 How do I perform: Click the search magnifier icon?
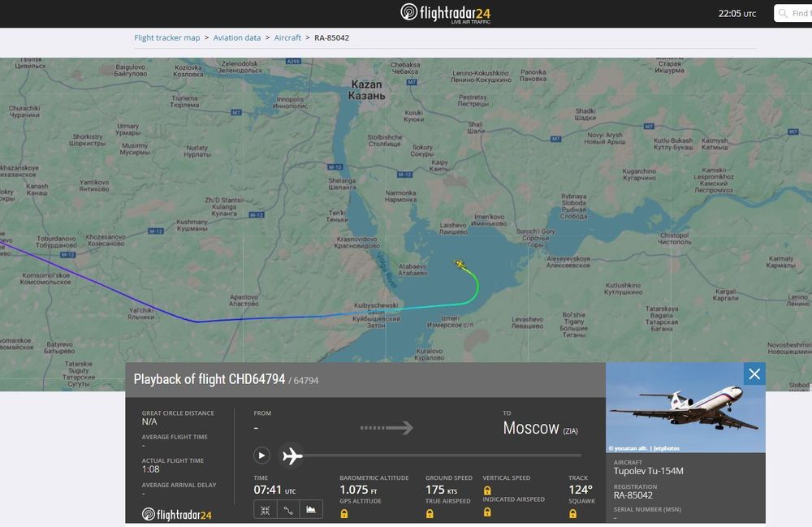coord(783,14)
